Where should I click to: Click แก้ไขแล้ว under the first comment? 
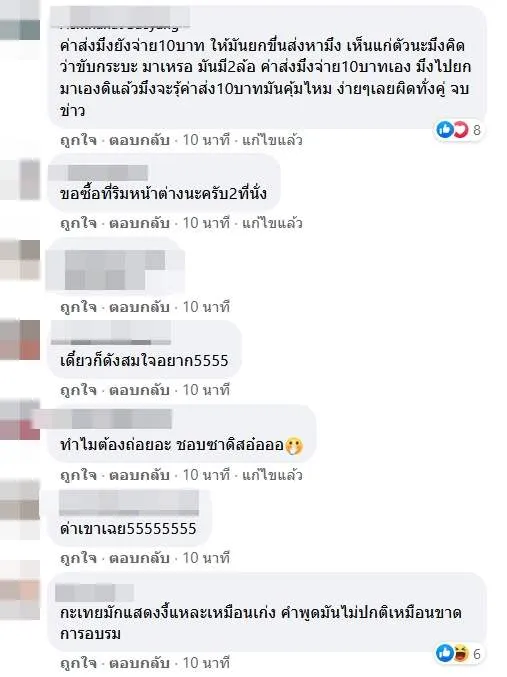(x=272, y=140)
